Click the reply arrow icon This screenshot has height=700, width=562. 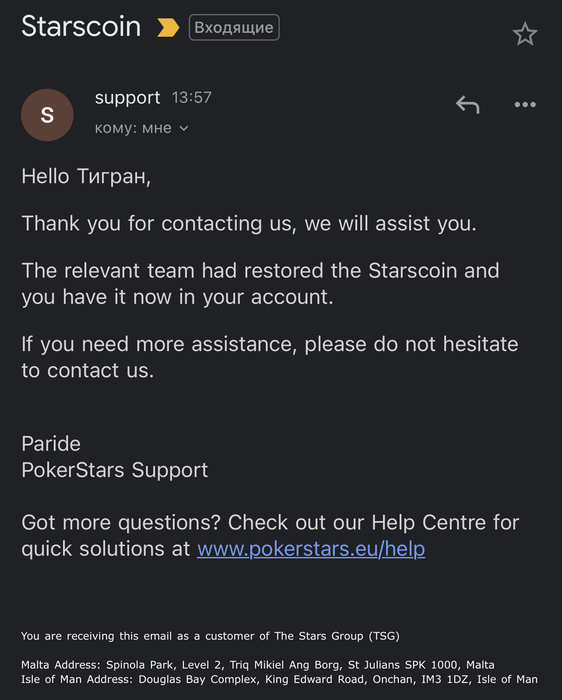coord(467,104)
